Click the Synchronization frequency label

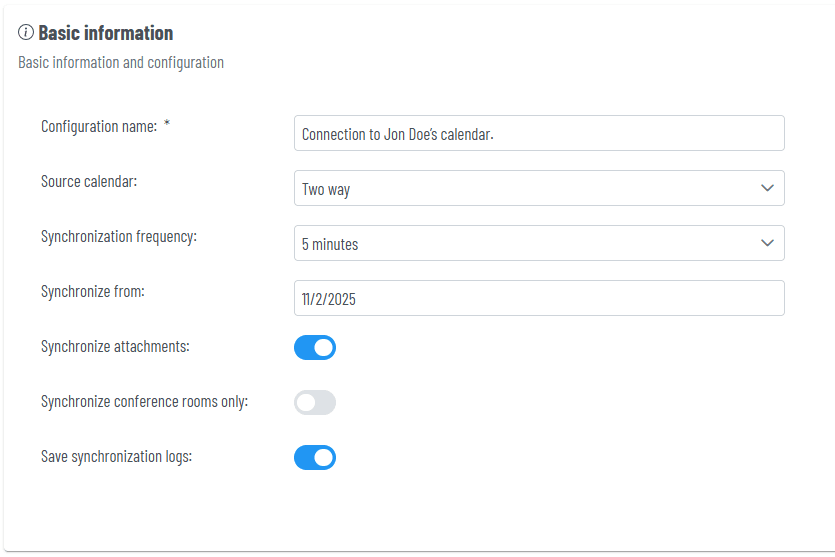(119, 237)
